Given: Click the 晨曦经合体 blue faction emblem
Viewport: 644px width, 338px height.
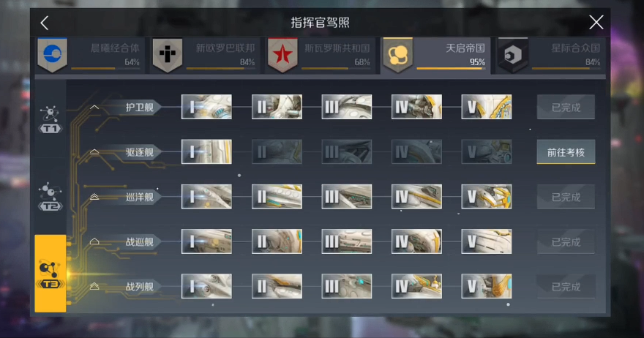Looking at the screenshot, I should 53,55.
